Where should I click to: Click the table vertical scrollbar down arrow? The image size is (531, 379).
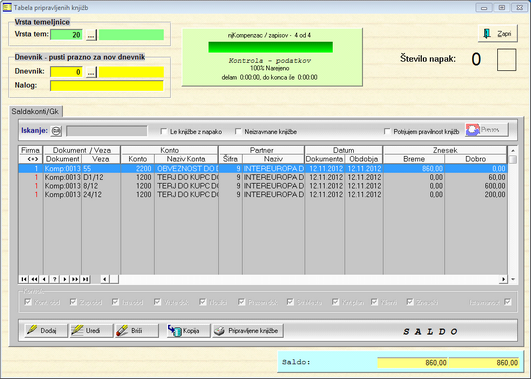[513, 279]
